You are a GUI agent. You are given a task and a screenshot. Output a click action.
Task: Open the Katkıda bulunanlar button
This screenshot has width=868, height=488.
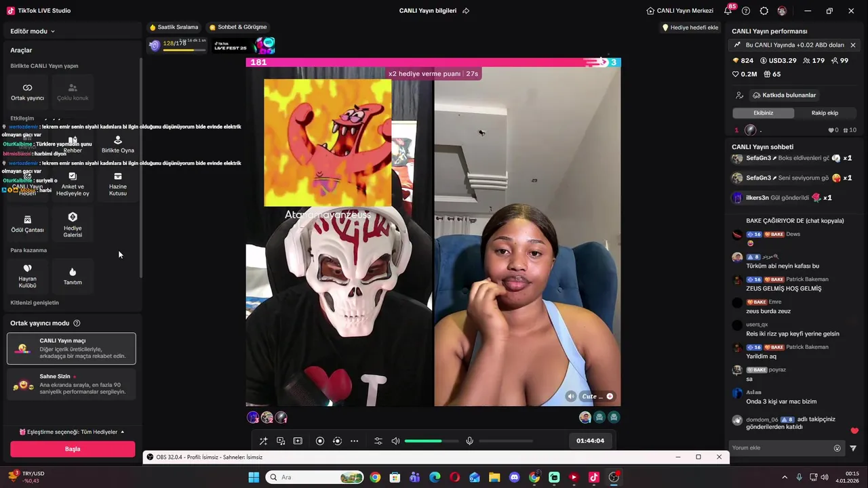[x=785, y=96]
